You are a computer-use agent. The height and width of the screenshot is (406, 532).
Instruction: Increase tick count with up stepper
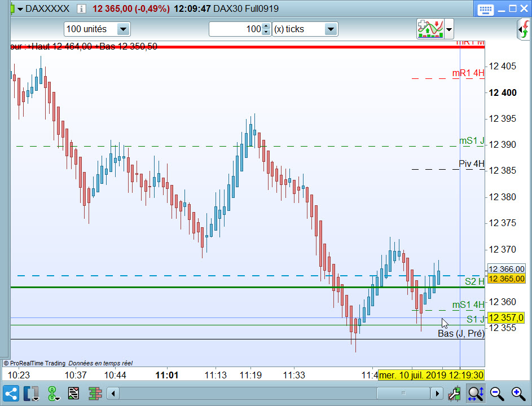point(266,26)
